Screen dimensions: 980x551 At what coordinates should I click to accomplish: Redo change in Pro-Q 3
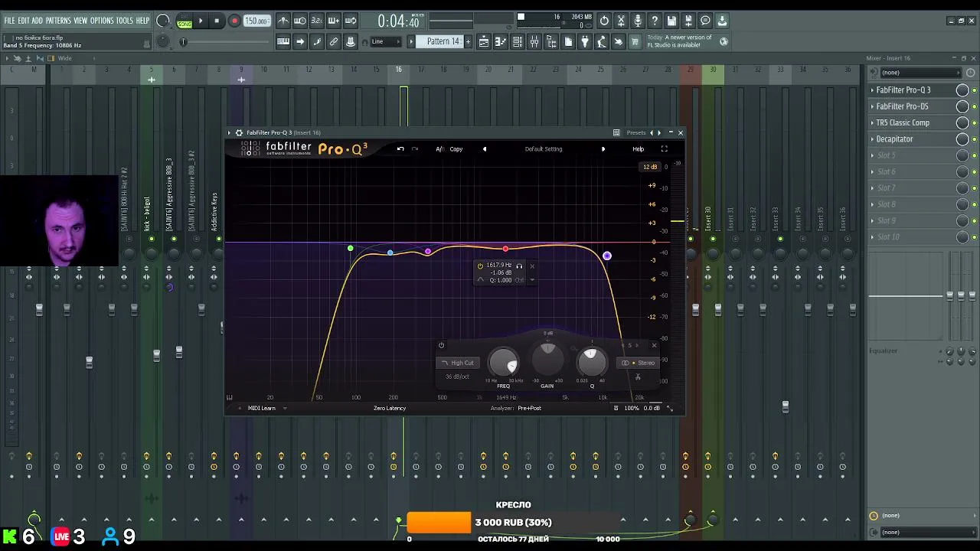point(415,149)
